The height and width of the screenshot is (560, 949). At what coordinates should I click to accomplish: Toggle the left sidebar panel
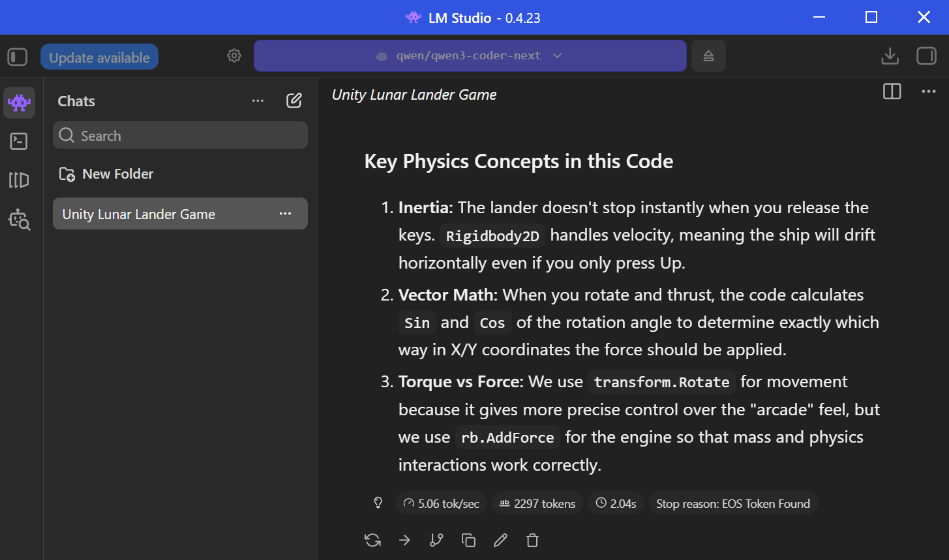(18, 57)
